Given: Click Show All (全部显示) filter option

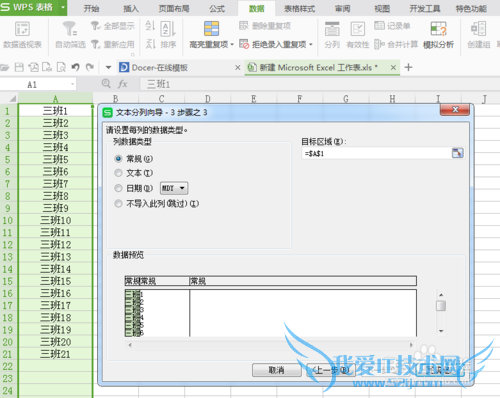Looking at the screenshot, I should click(113, 26).
